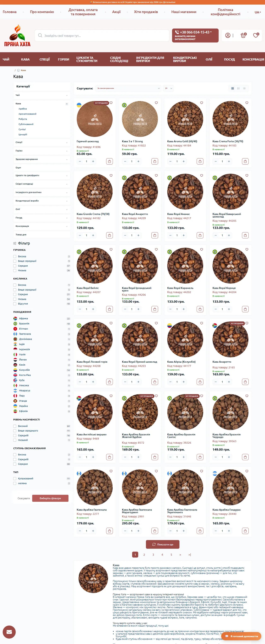Apply filters with Виберіть фільтри button
This screenshot has height=644, width=265.
click(x=50, y=498)
